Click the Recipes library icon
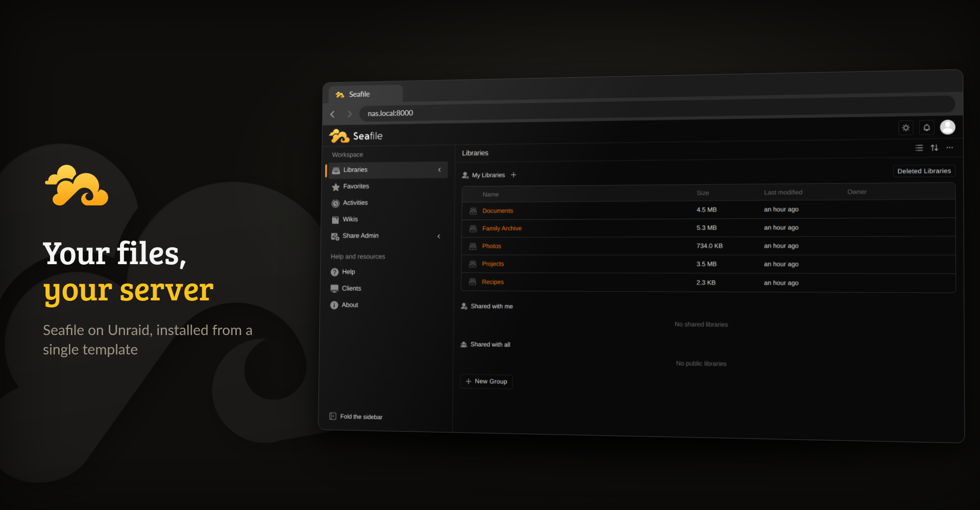Screen dimensions: 980x510 (x=473, y=282)
